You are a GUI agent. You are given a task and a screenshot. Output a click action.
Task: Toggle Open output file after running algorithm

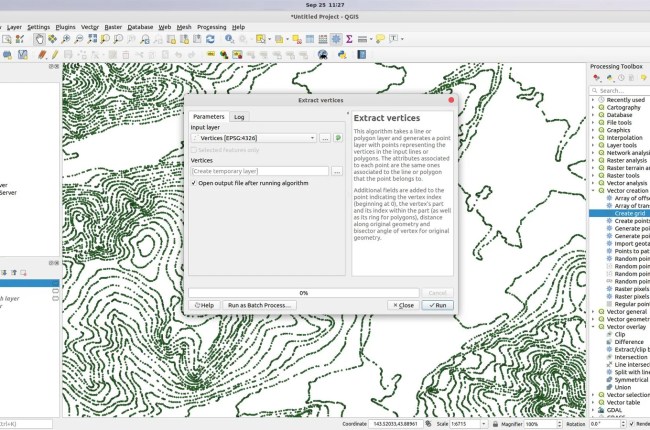click(194, 184)
